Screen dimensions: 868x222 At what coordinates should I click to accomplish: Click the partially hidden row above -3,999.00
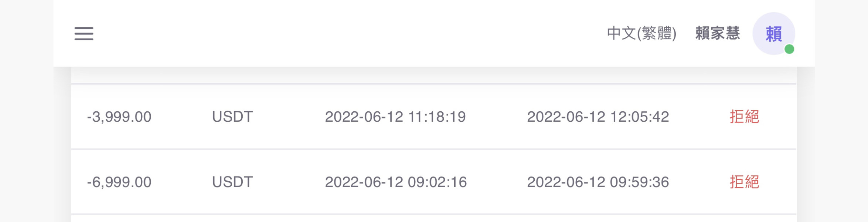(434, 75)
